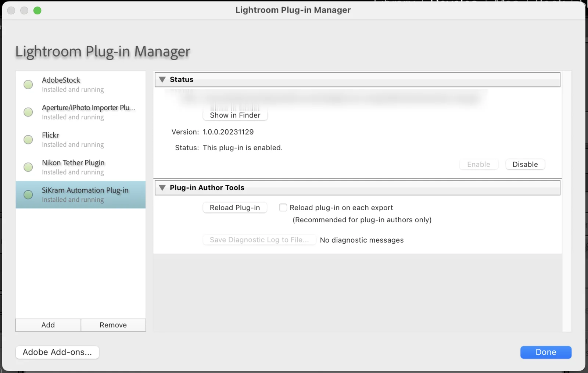
Task: Click the Status section header title
Action: [x=182, y=79]
